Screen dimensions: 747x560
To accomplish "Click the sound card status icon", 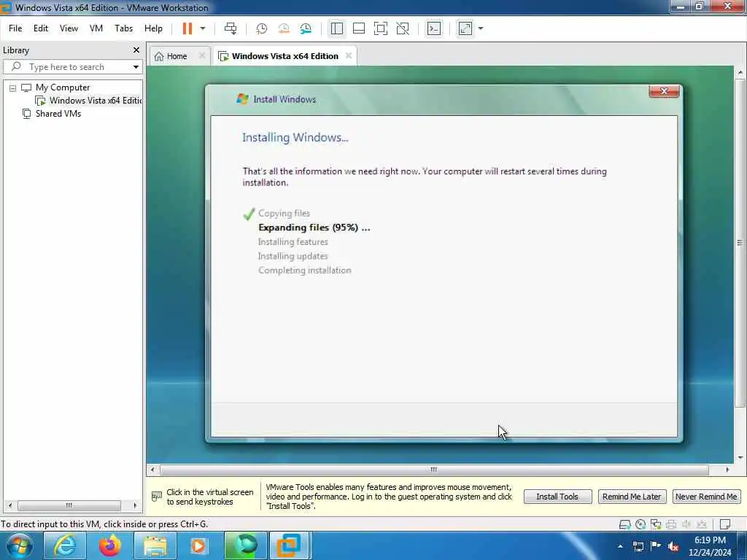I will pos(686,525).
